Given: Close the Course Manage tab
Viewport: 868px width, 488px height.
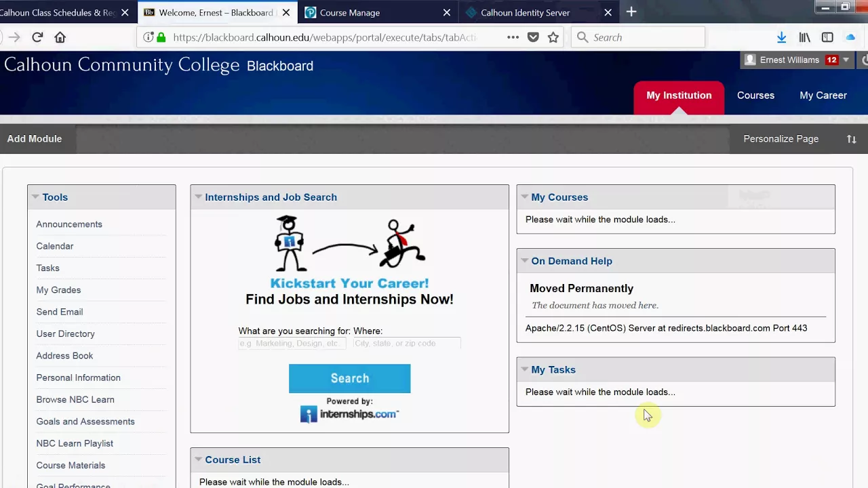Looking at the screenshot, I should (447, 12).
